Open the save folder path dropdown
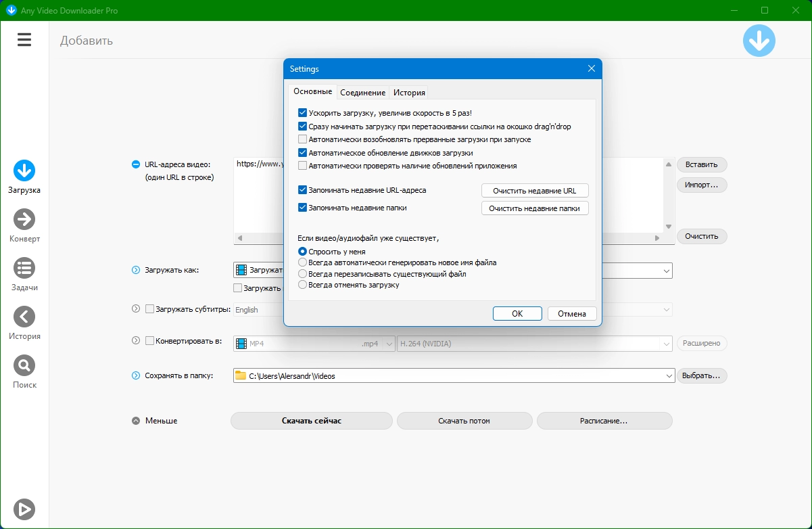The image size is (812, 529). pyautogui.click(x=669, y=375)
